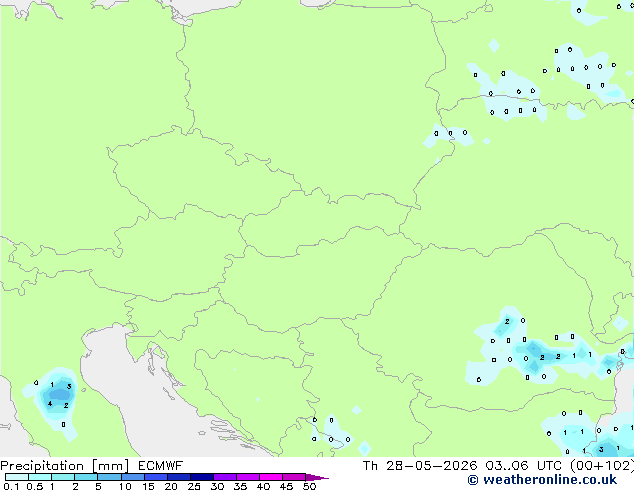The height and width of the screenshot is (490, 634).
Task: Click the purple arrow past legend value 50
Action: [x=317, y=477]
